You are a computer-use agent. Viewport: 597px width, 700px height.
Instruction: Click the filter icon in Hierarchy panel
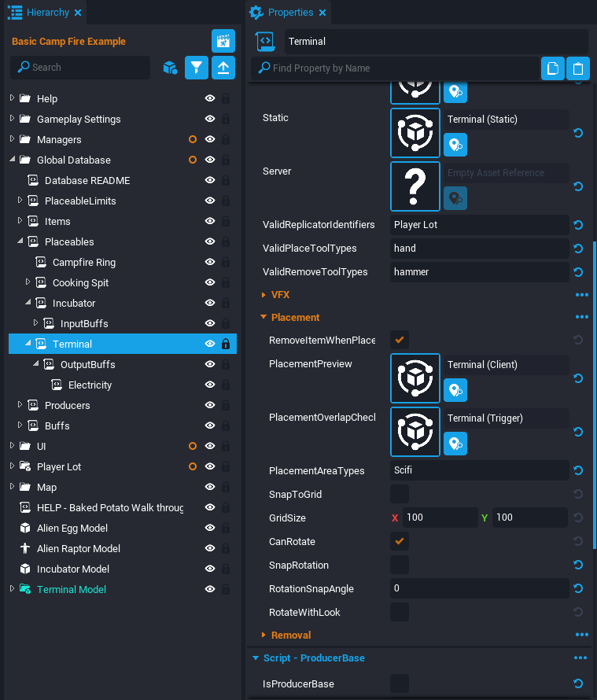(x=197, y=68)
